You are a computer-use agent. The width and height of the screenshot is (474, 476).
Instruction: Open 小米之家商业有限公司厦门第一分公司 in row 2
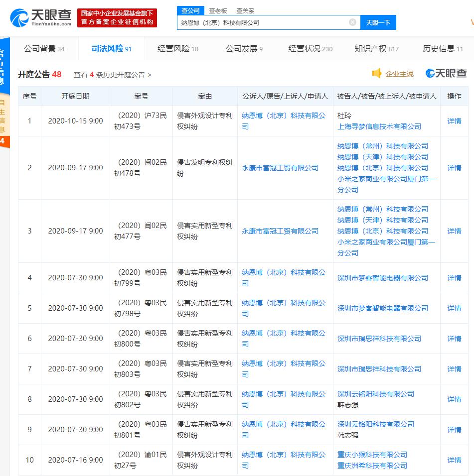tap(386, 184)
